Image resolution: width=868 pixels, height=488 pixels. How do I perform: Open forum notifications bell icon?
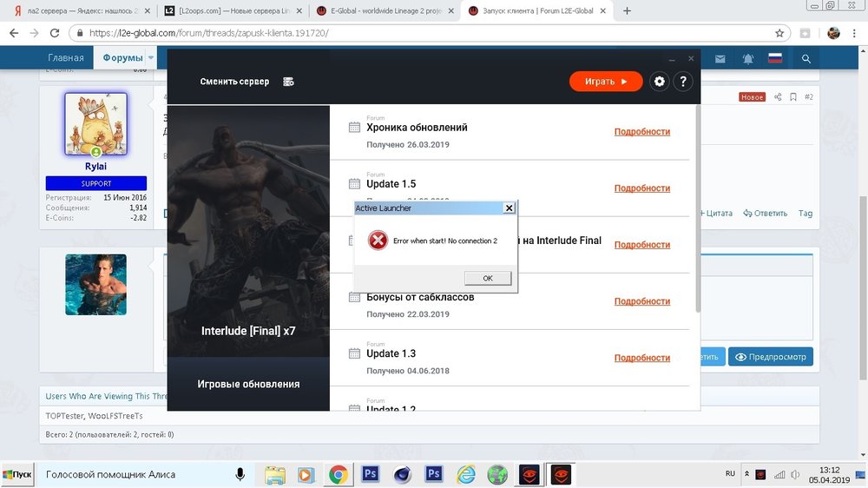[x=747, y=58]
